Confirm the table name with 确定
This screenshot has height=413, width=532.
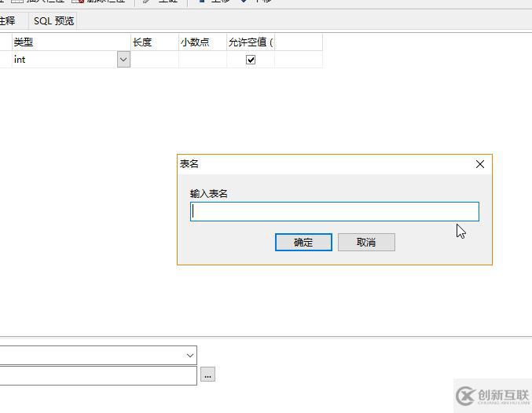click(303, 242)
